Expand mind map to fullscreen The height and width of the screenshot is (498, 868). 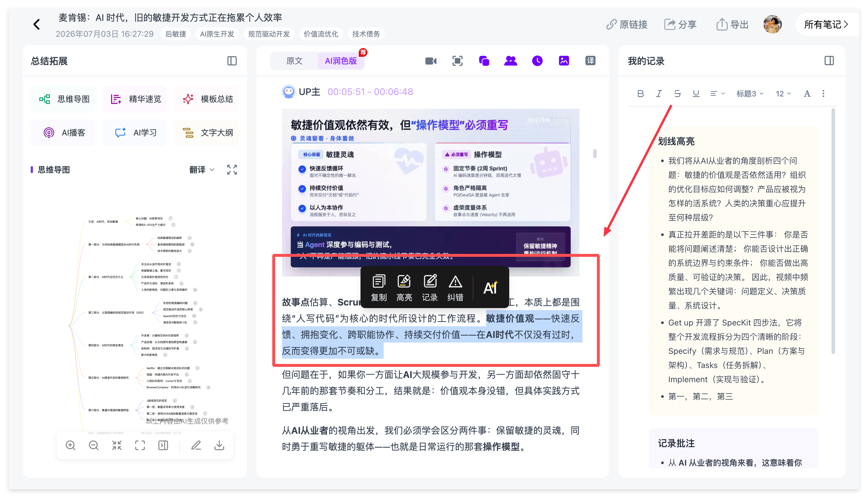[232, 170]
